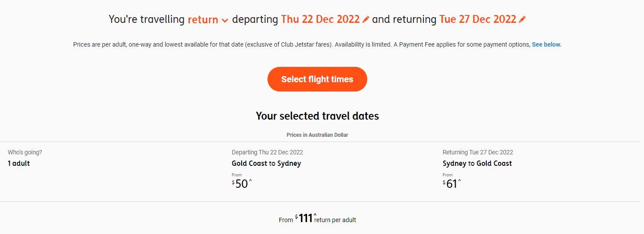The height and width of the screenshot is (234, 644).
Task: Click the "Your selected travel dates" heading
Action: pos(317,116)
